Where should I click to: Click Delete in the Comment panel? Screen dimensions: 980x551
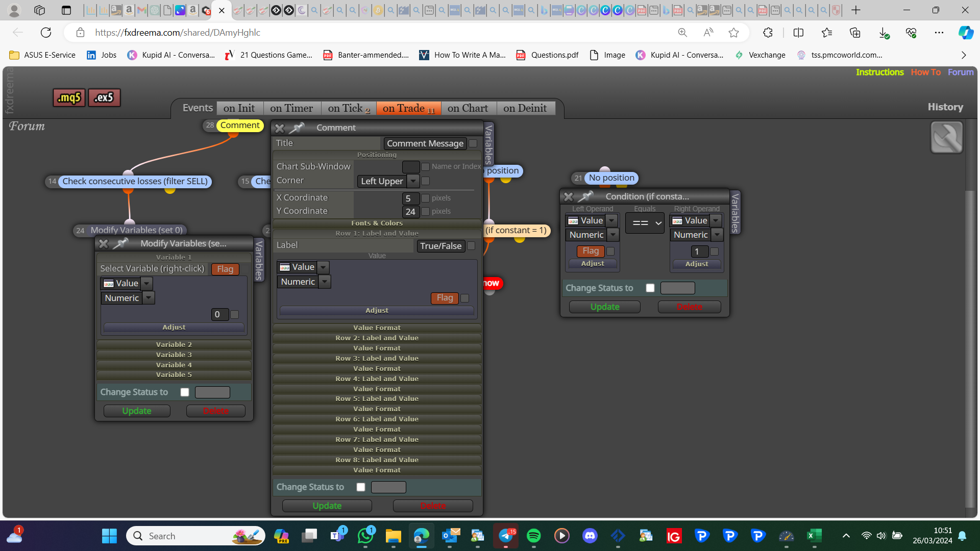pos(433,506)
